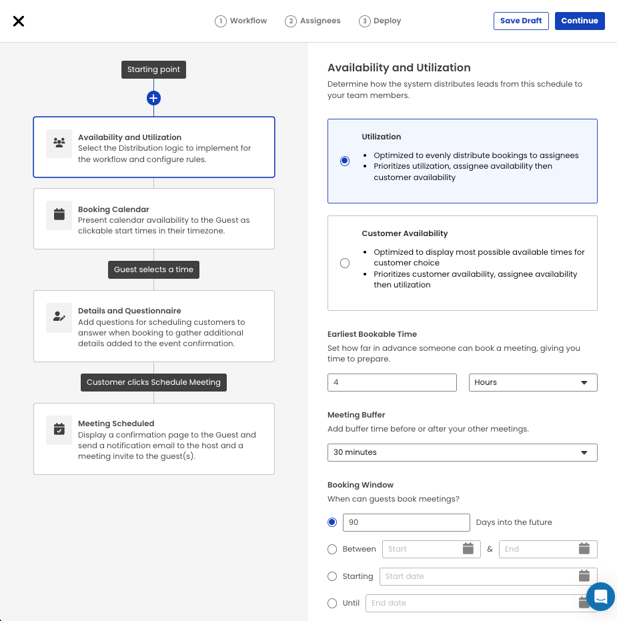Expand the Meeting Buffer 30 minutes dropdown
The image size is (617, 621).
(x=462, y=453)
